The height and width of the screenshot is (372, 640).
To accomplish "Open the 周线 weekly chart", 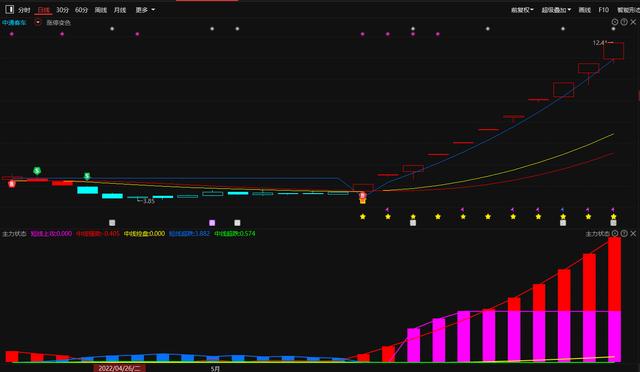I will click(x=101, y=10).
